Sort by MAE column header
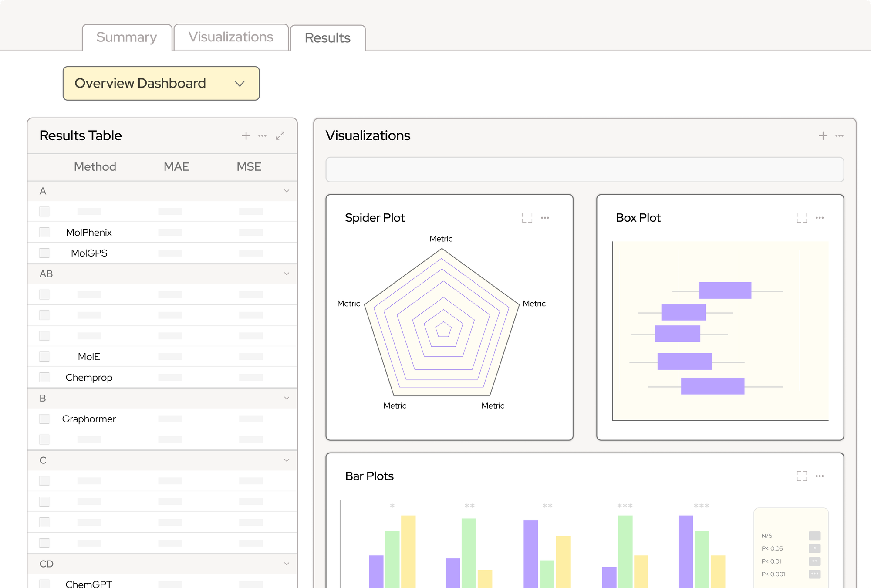 [176, 167]
